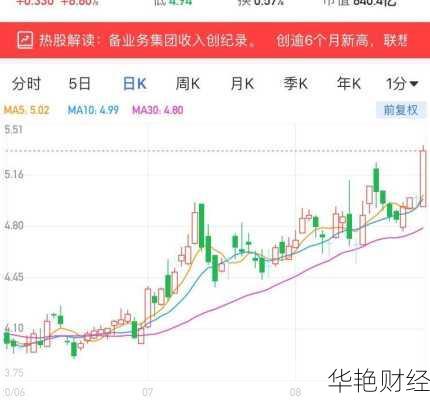Tap the 5.16 price axis label
The width and height of the screenshot is (430, 400).
[x=14, y=174]
